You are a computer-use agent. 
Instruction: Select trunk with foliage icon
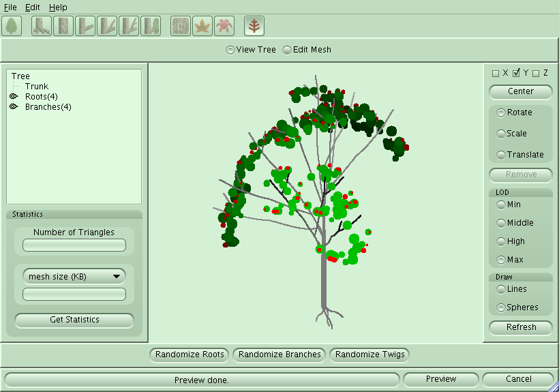(x=151, y=26)
